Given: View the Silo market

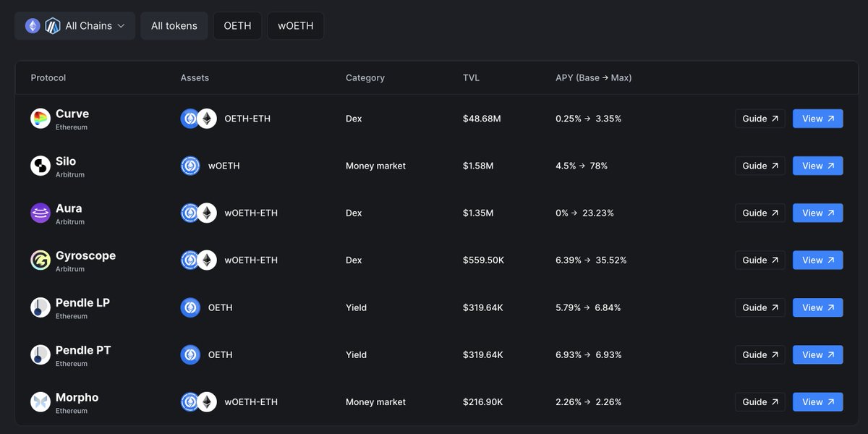Looking at the screenshot, I should click(817, 166).
